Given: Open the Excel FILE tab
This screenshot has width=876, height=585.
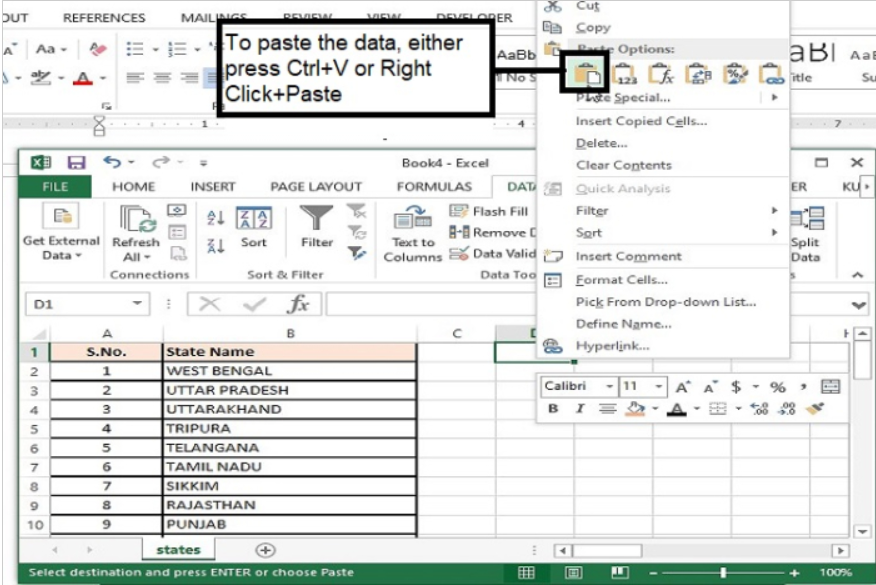Looking at the screenshot, I should [55, 187].
